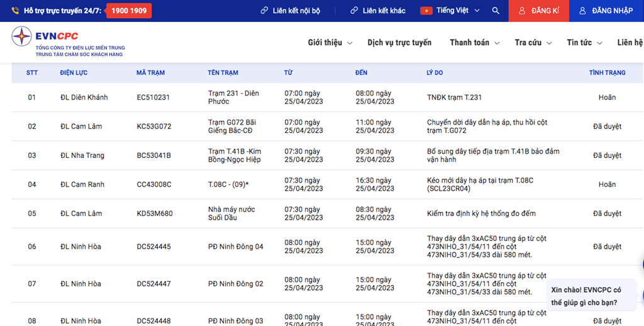Call hotline 1900 1909 button

[x=128, y=11]
